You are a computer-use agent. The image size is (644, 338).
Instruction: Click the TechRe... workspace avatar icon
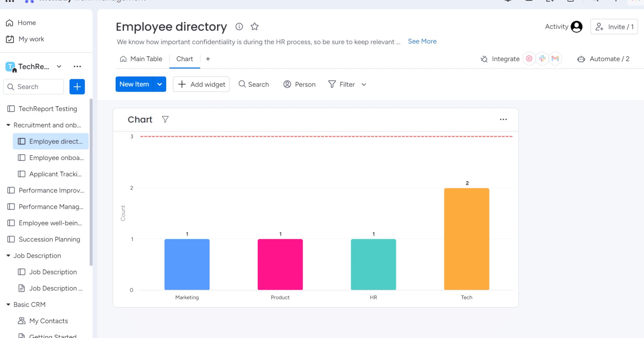click(11, 67)
